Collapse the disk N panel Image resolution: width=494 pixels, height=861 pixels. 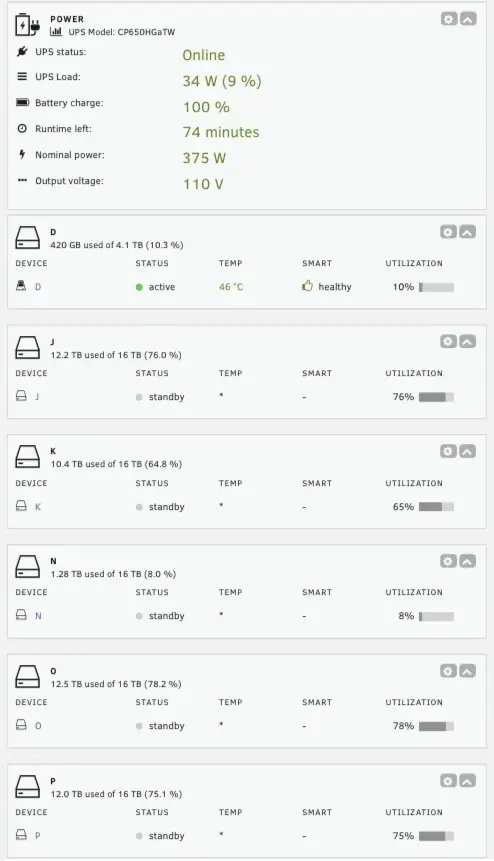tap(467, 561)
